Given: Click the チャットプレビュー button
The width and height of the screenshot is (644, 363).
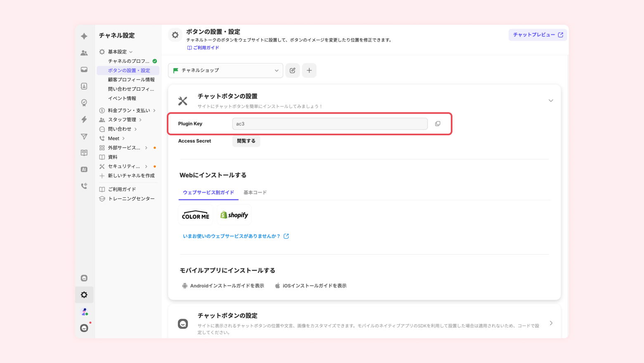Looking at the screenshot, I should point(538,35).
